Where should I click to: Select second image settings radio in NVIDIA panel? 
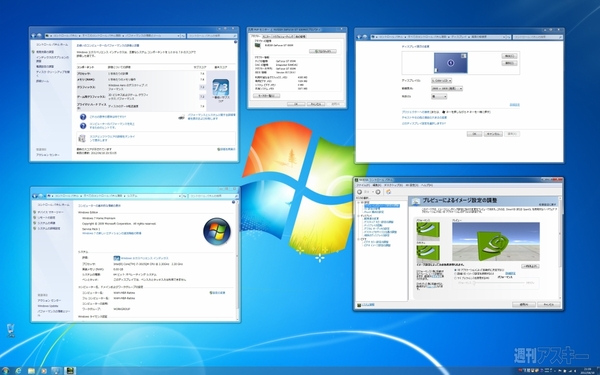click(x=455, y=274)
